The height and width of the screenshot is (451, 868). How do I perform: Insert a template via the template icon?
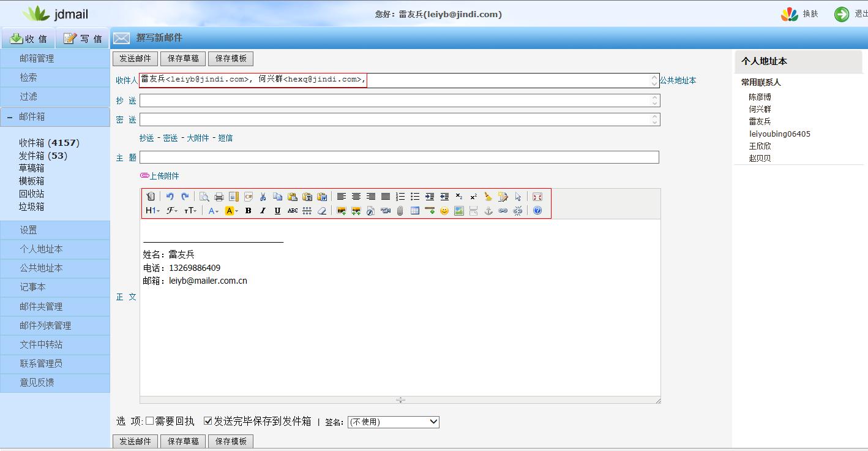[233, 197]
